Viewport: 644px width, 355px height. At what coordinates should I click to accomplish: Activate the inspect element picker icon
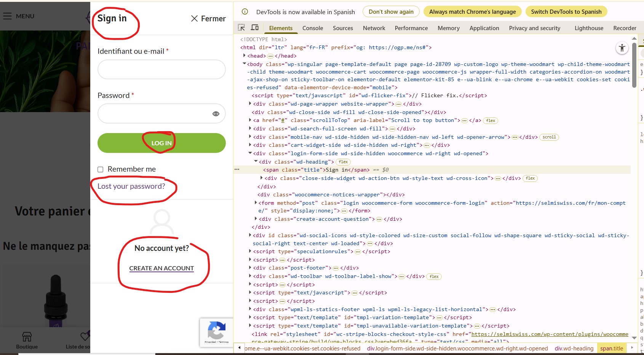pos(241,27)
